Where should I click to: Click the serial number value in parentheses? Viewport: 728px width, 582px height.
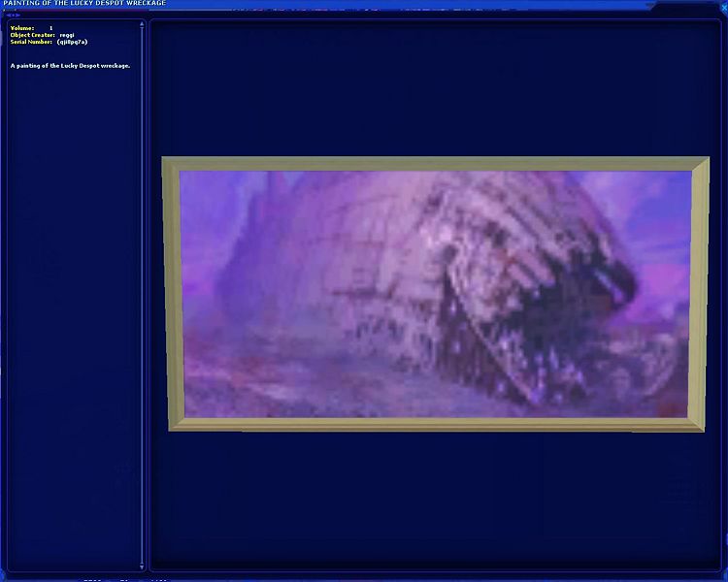pyautogui.click(x=72, y=42)
